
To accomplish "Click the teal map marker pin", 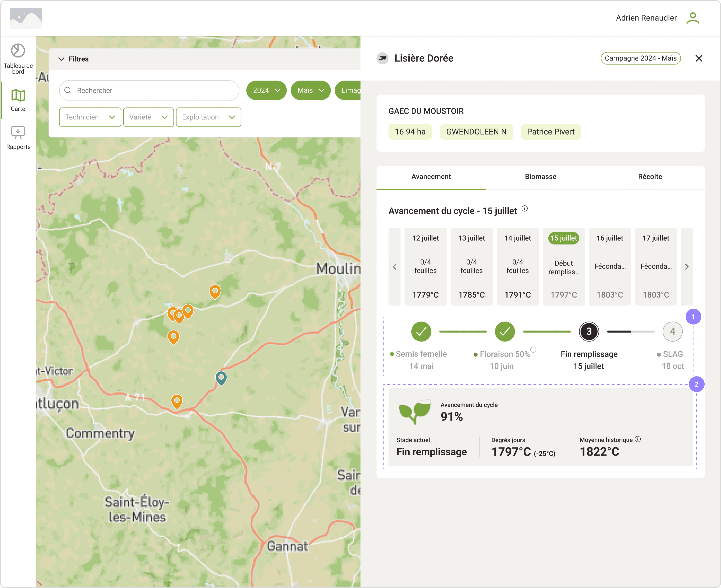I will coord(221,378).
